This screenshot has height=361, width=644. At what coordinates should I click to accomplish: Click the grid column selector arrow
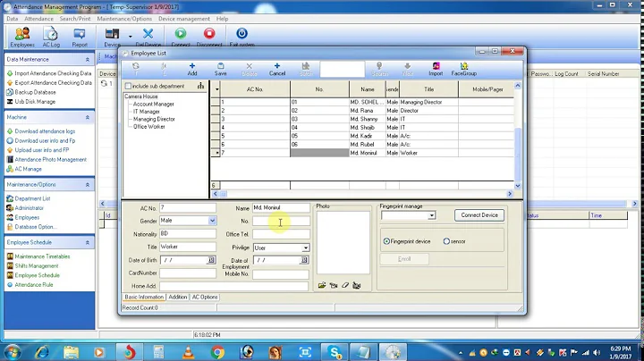point(216,89)
